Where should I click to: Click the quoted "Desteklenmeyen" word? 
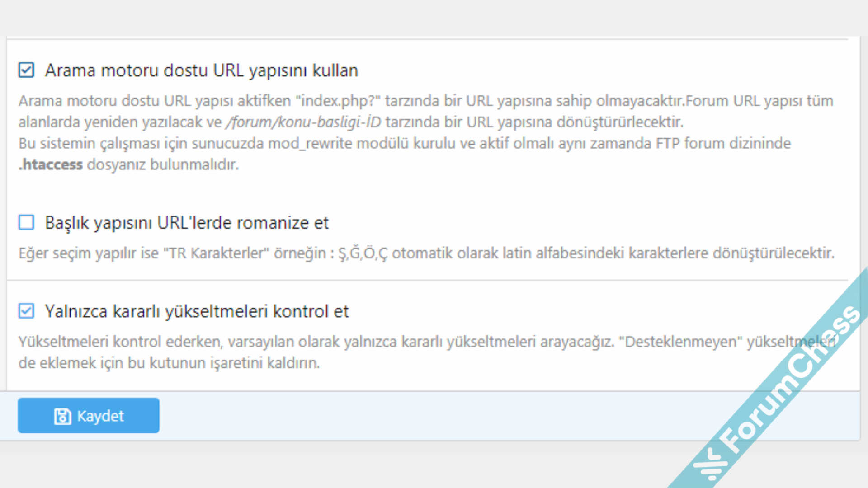click(680, 342)
